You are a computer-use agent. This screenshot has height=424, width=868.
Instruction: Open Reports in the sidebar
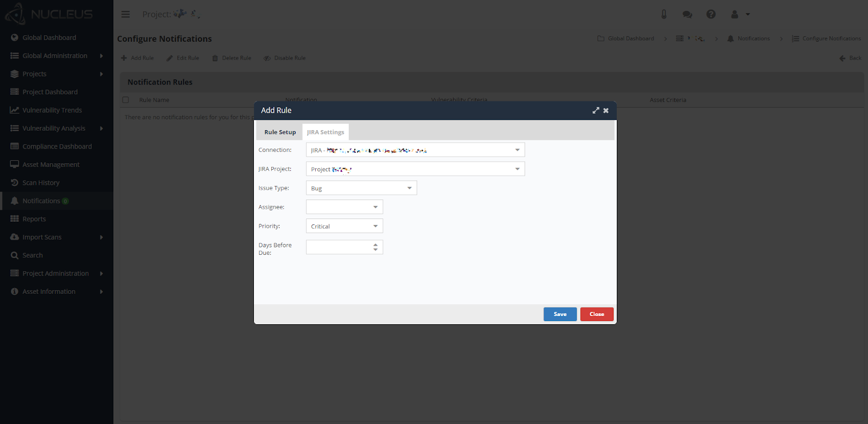tap(34, 219)
